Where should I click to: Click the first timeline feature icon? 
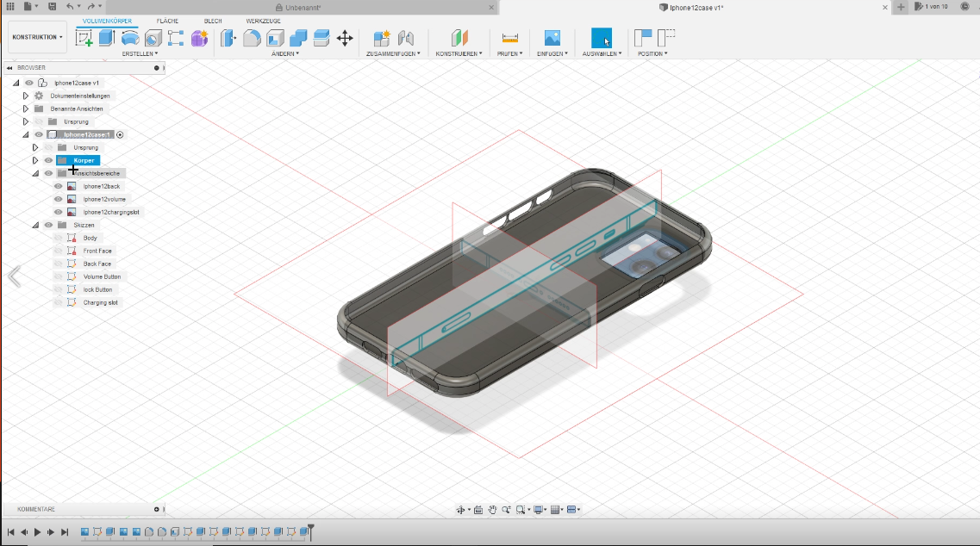click(x=84, y=532)
